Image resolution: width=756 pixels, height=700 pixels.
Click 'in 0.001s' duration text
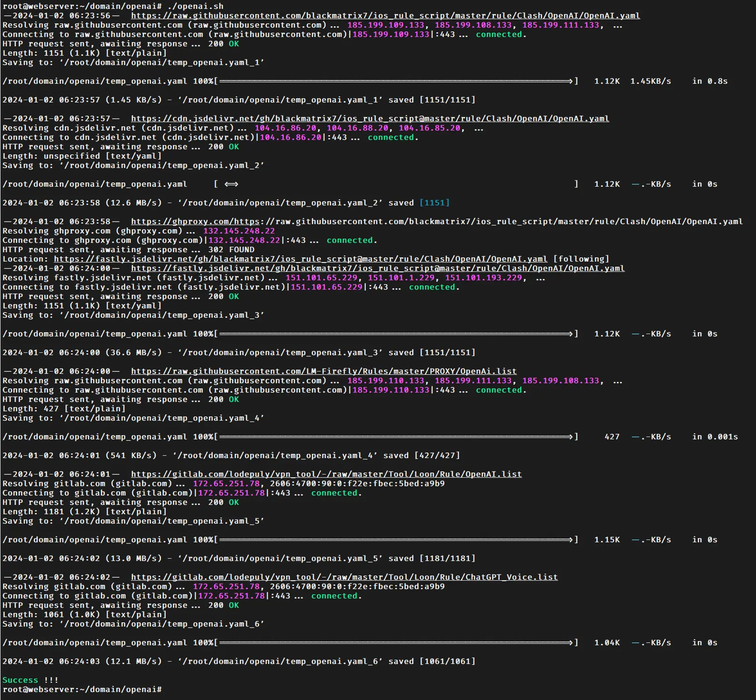click(715, 437)
